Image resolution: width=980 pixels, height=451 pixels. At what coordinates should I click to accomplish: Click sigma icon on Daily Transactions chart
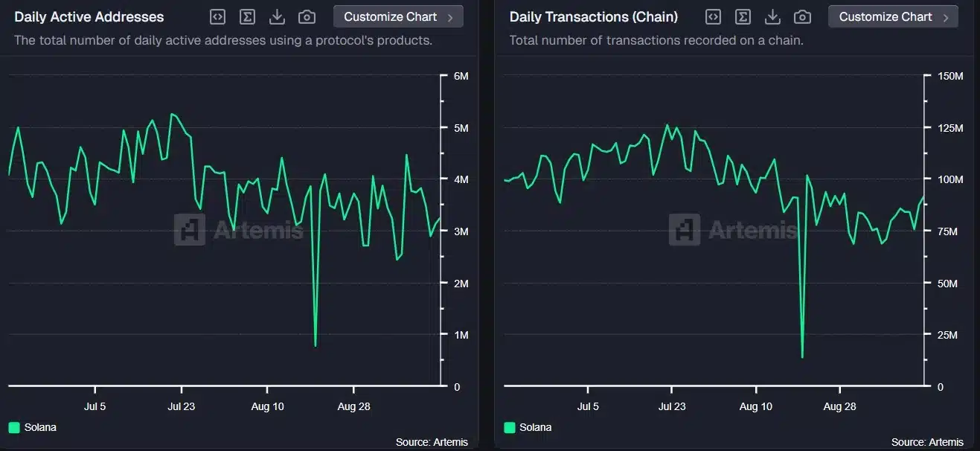(743, 16)
